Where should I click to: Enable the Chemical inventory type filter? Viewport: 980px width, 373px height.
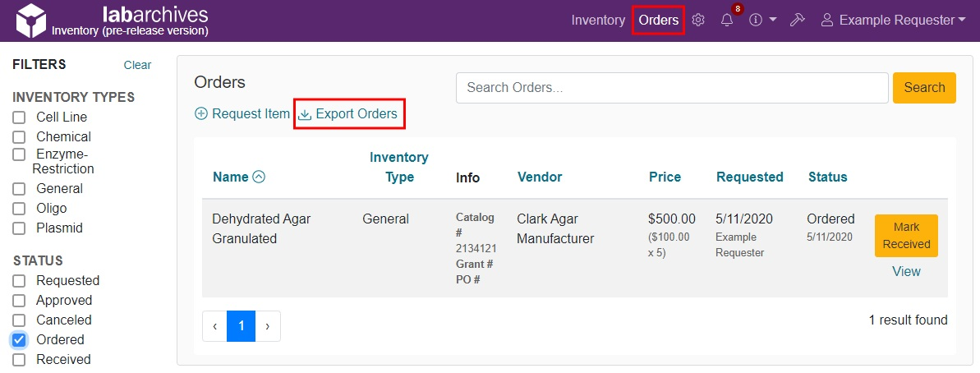pyautogui.click(x=19, y=137)
